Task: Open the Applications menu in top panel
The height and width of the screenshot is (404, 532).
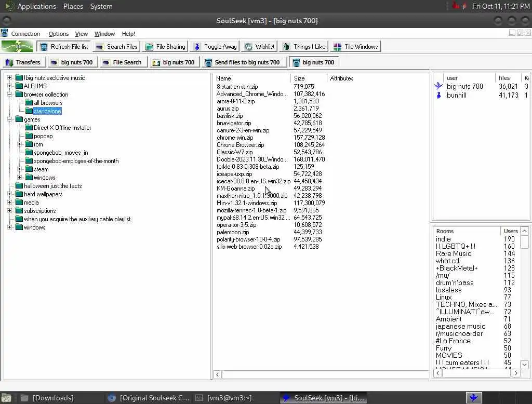Action: (x=37, y=6)
